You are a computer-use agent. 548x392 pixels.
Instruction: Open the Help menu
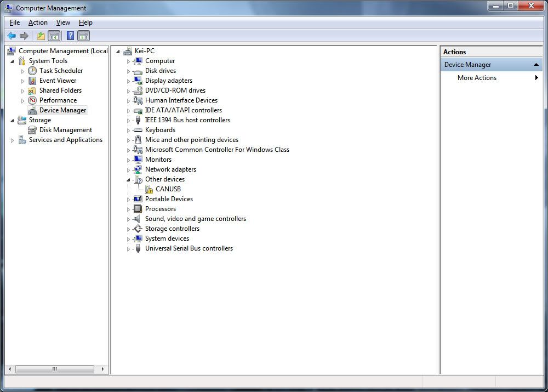click(x=85, y=22)
